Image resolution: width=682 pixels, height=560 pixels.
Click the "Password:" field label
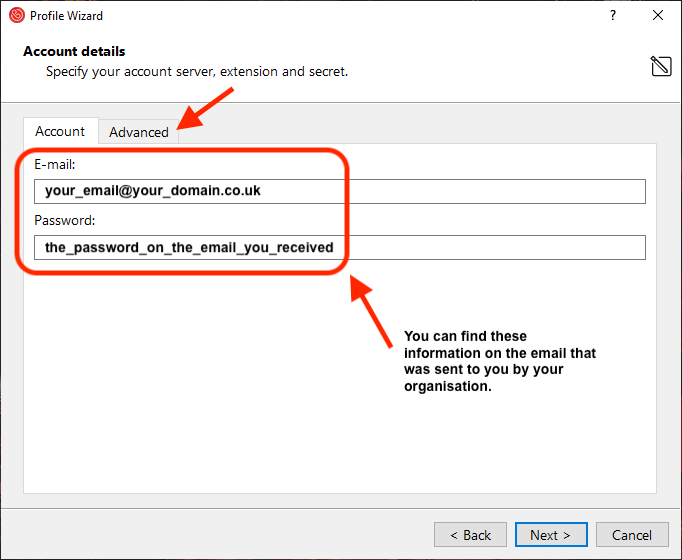64,221
